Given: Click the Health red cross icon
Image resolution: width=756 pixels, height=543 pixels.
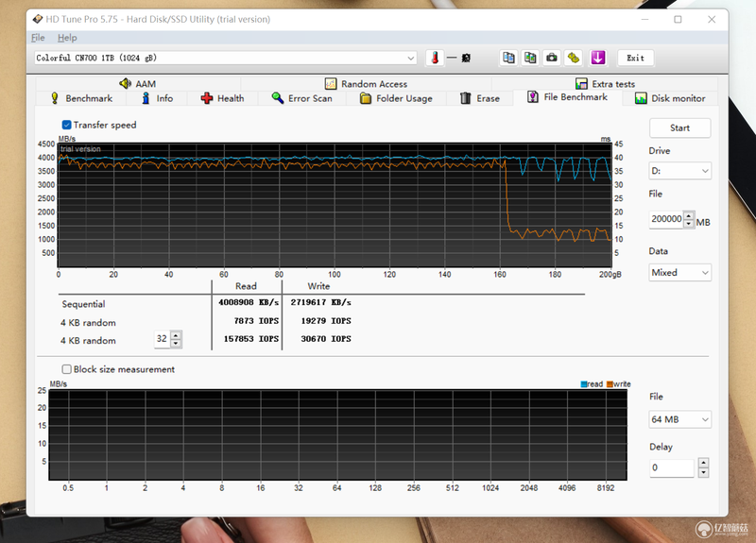Looking at the screenshot, I should click(207, 98).
